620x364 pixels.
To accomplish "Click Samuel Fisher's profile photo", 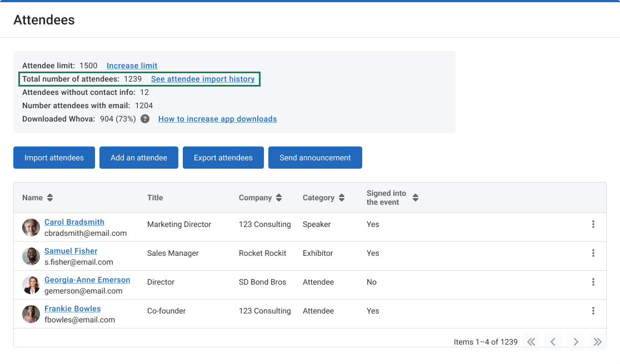I will pos(31,256).
